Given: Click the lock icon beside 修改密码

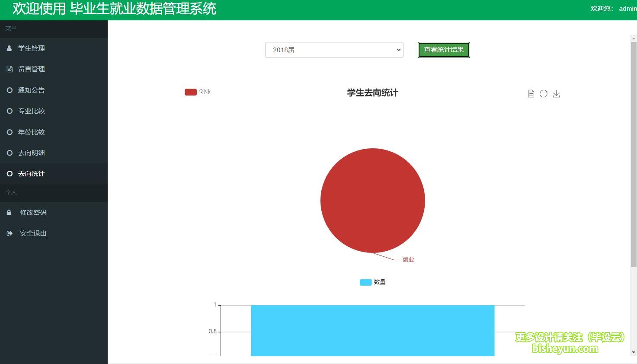Looking at the screenshot, I should click(x=9, y=213).
